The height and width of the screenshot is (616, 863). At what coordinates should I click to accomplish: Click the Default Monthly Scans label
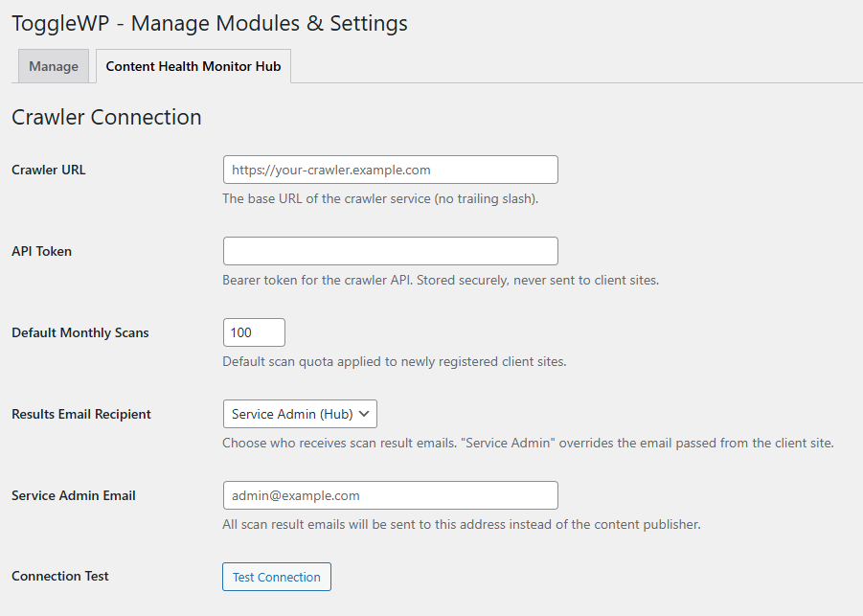click(x=80, y=333)
